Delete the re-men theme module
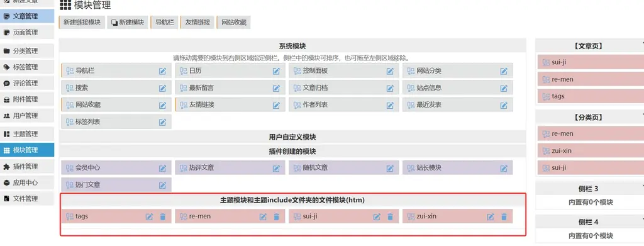 tap(277, 216)
